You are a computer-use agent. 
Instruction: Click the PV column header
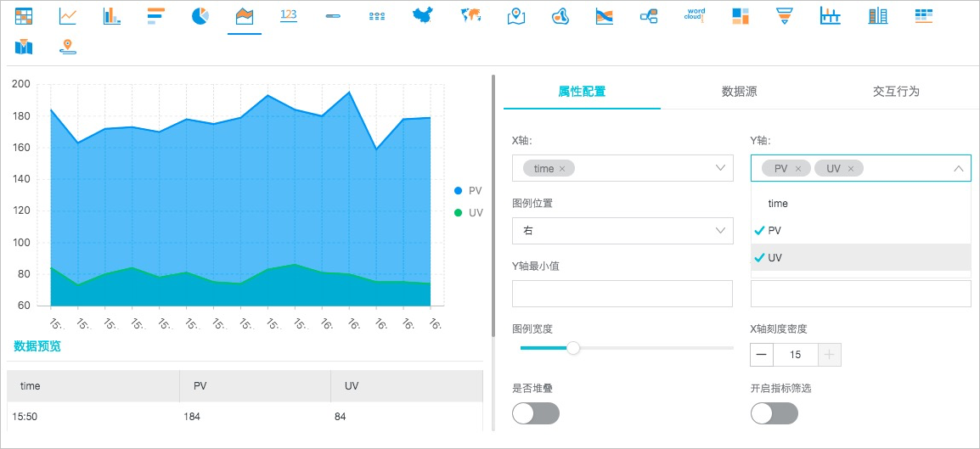coord(255,386)
